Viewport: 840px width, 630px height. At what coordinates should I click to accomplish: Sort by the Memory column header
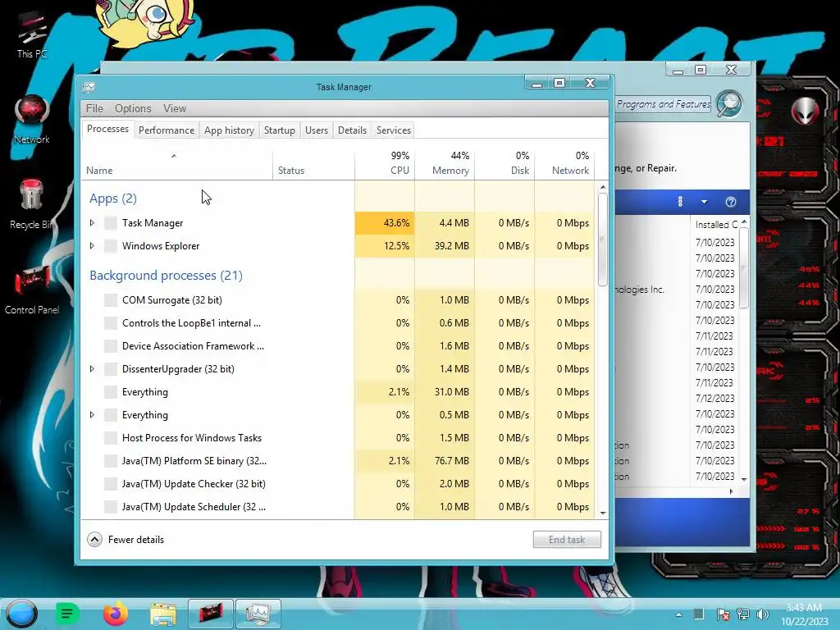click(x=445, y=163)
